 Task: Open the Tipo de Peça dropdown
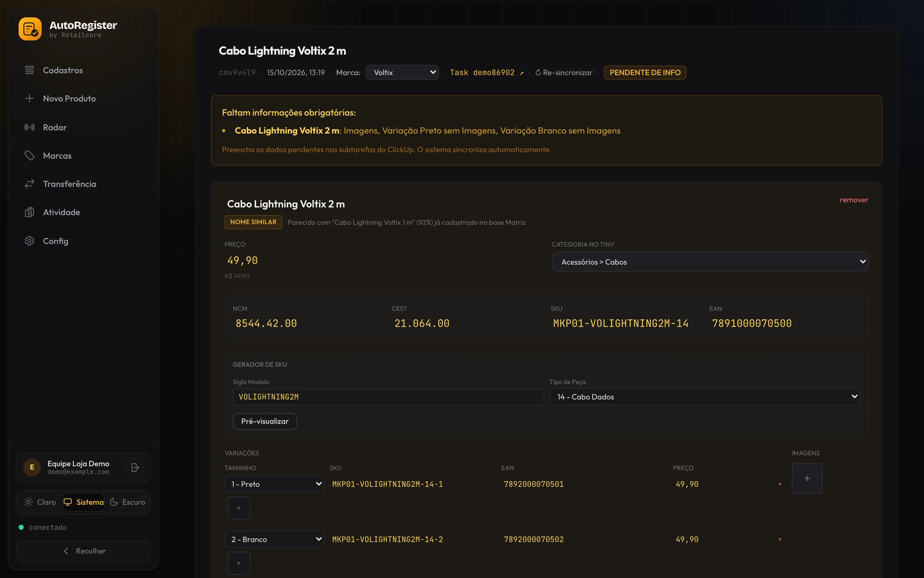pos(705,397)
